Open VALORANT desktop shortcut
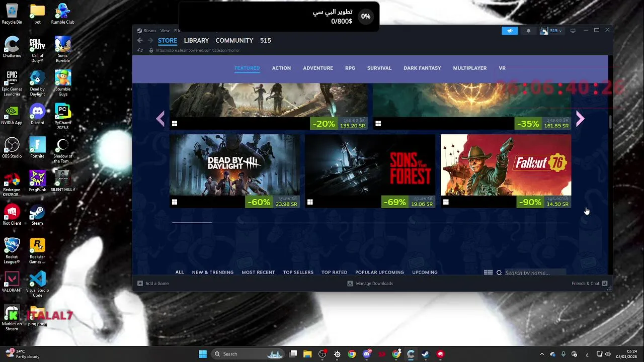The height and width of the screenshot is (362, 644). click(x=12, y=282)
